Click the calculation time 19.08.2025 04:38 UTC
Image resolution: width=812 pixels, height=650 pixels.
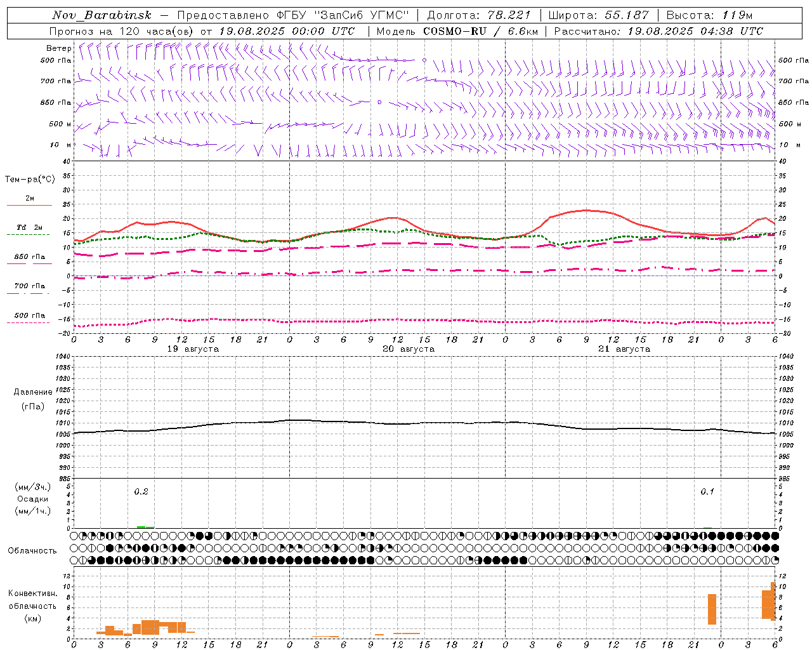[695, 31]
